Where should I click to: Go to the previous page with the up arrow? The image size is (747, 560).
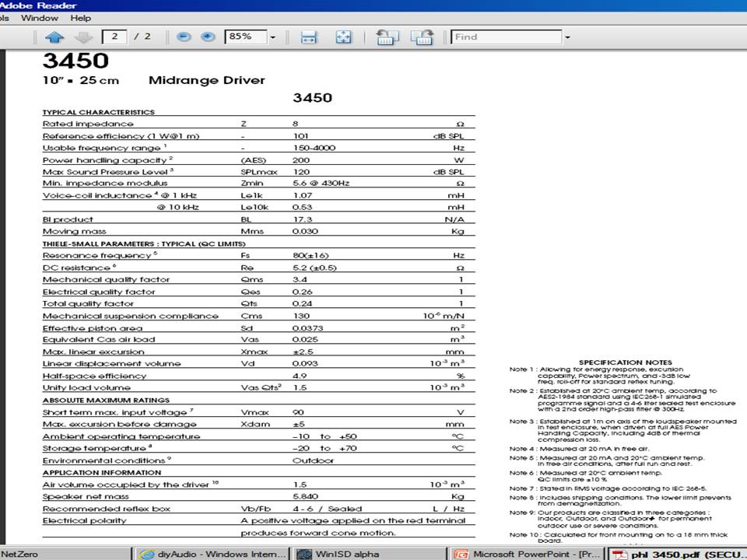pos(54,37)
